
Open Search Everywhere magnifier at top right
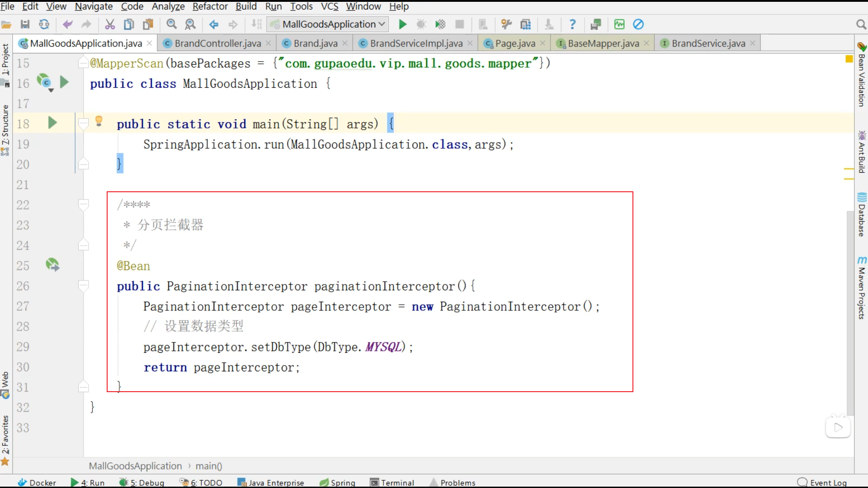pos(861,24)
